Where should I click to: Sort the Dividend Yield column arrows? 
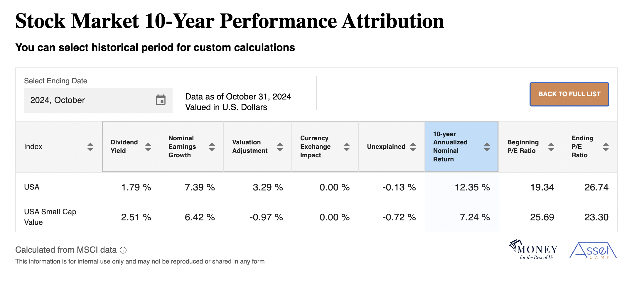(x=148, y=146)
